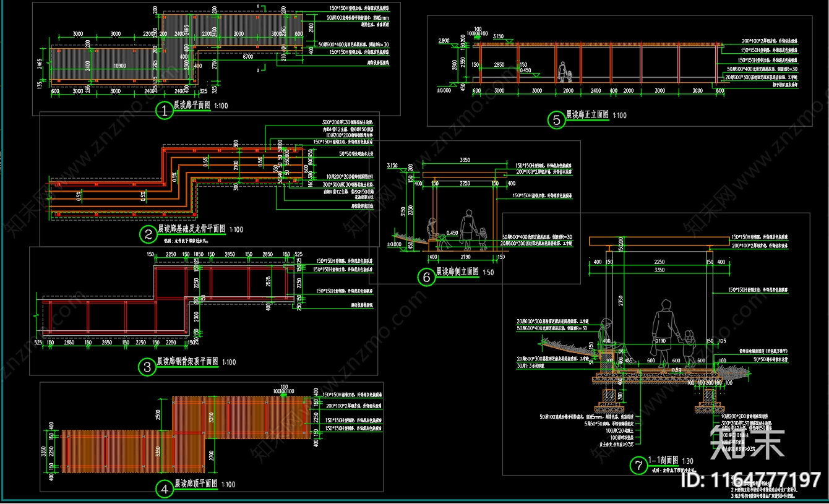Screen dimensions: 829x504
Task: Click the circled number 7 drawing marker
Action: [638, 466]
